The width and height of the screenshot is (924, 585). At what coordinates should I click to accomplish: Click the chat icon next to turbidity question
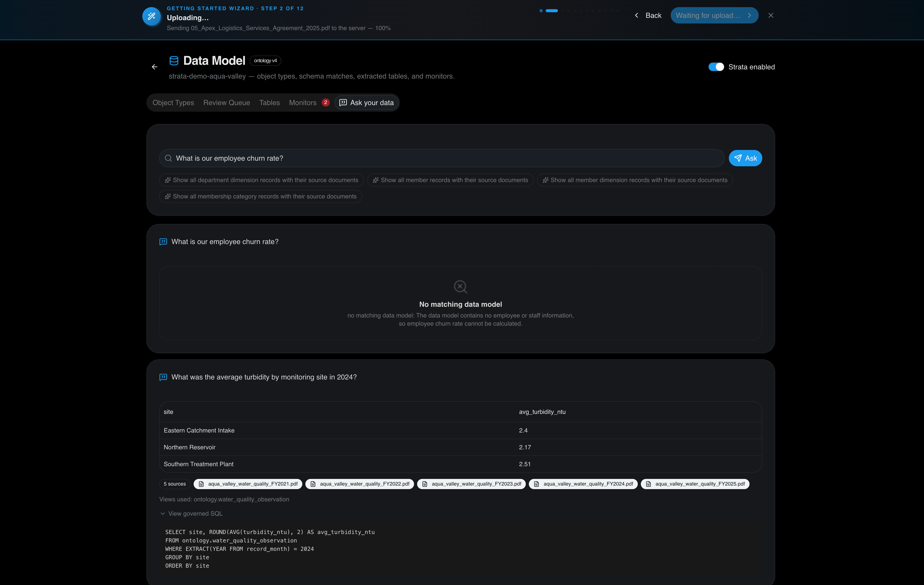(x=163, y=377)
